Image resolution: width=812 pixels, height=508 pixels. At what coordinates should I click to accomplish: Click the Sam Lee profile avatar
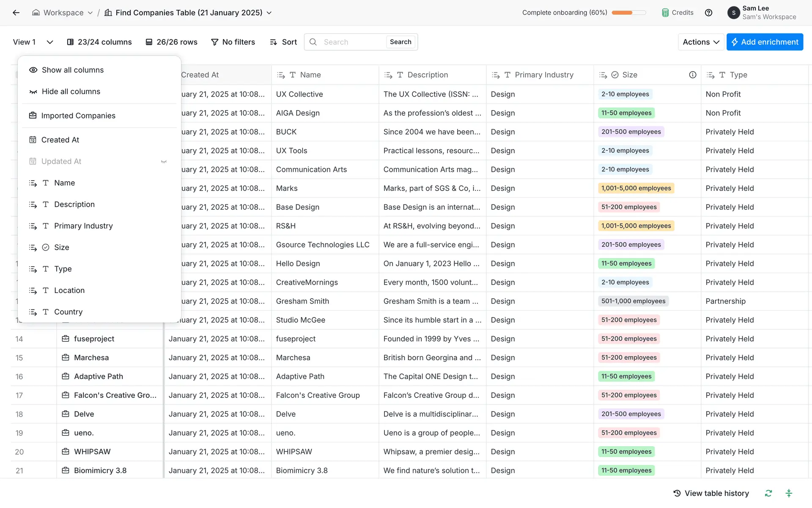pyautogui.click(x=734, y=13)
